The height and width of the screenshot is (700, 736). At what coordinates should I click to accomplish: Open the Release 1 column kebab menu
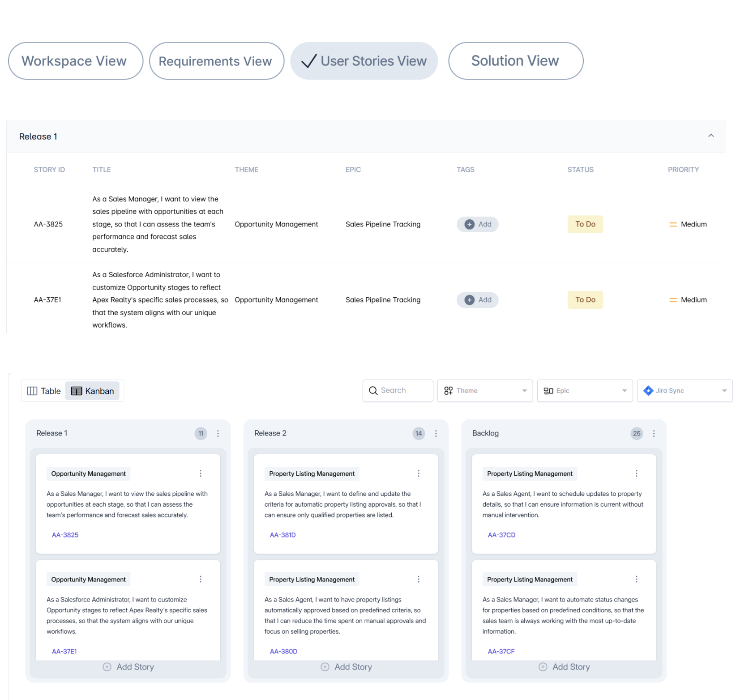pyautogui.click(x=218, y=433)
